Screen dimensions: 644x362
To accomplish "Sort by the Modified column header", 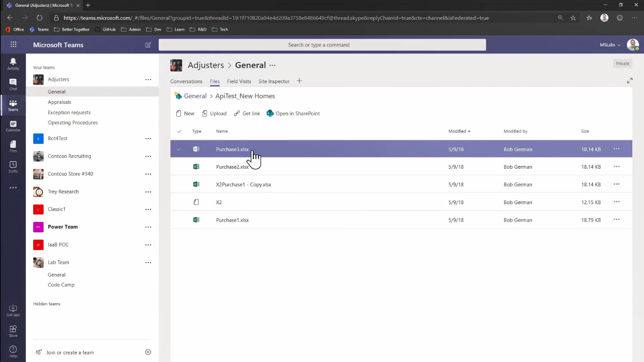I will coord(459,131).
